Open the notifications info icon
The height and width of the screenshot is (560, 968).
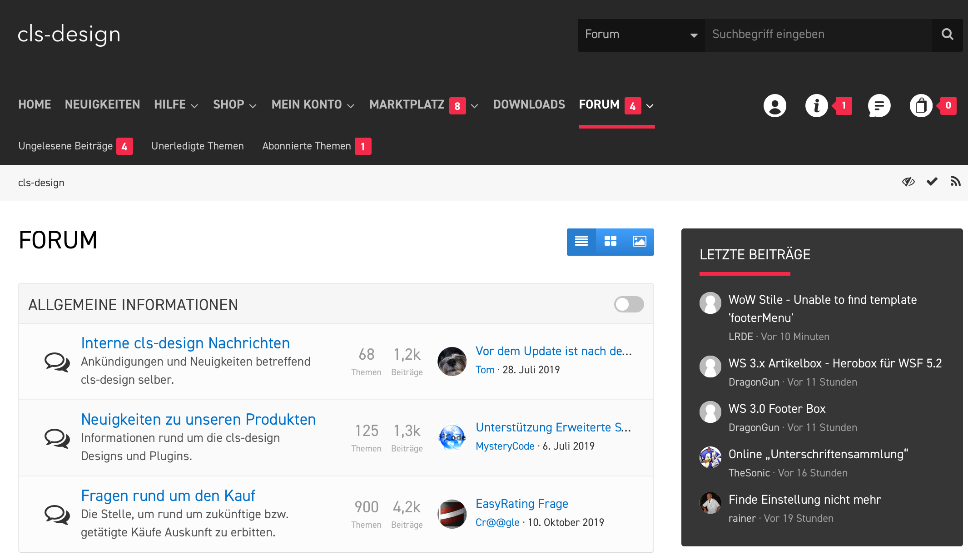[816, 106]
